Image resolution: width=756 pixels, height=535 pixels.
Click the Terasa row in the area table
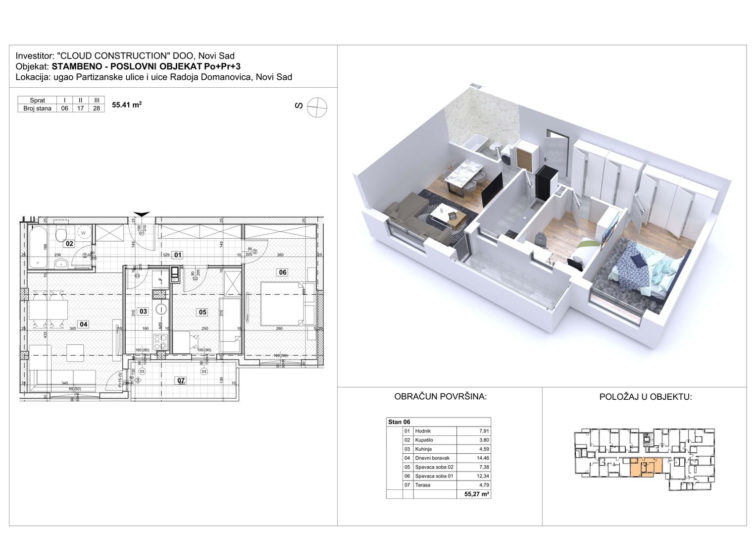click(x=446, y=485)
